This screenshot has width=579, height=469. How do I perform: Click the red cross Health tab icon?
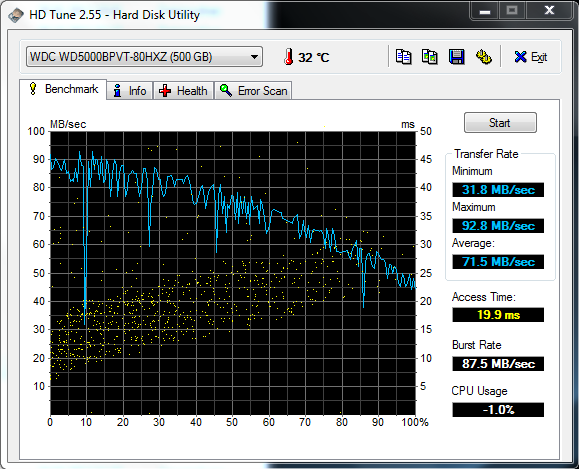click(x=165, y=90)
